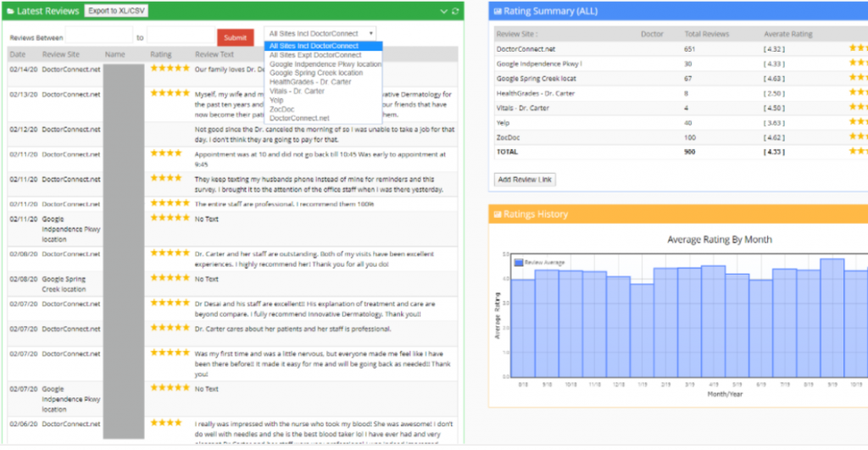Click the 02/06/20 review date
This screenshot has width=868, height=450.
click(x=23, y=424)
